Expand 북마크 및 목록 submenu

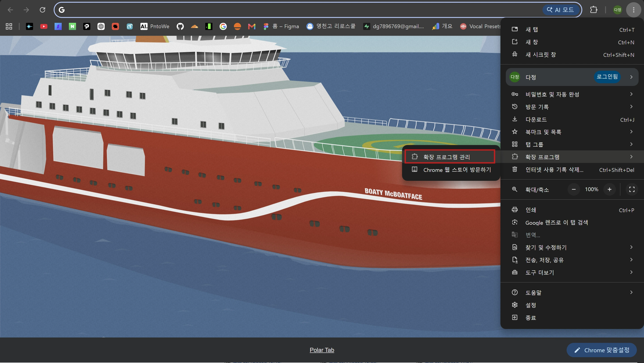point(572,132)
